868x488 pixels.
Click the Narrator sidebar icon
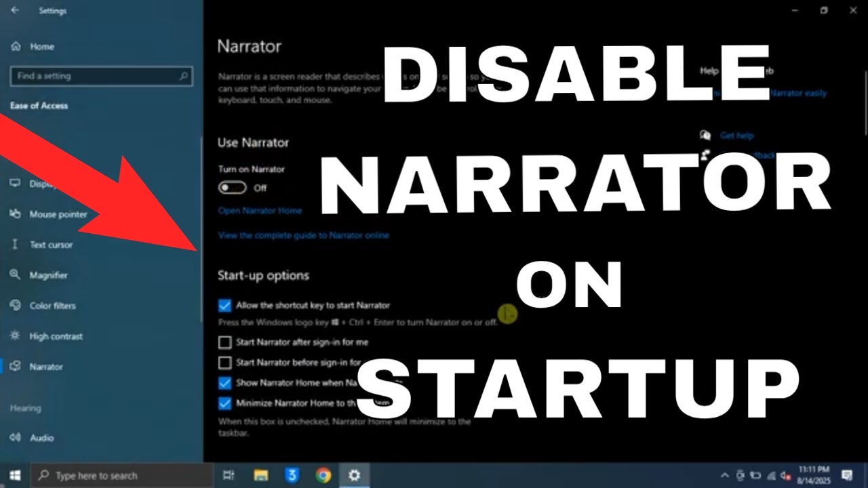pos(15,367)
